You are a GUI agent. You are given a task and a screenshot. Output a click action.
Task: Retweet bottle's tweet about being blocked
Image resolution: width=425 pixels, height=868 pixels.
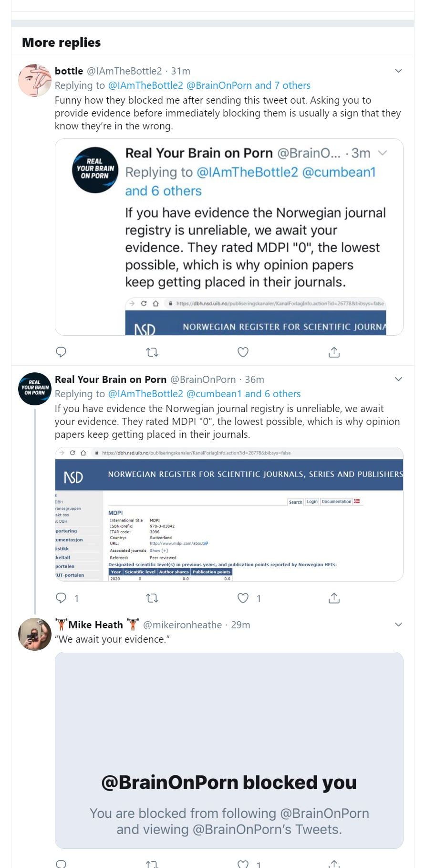tap(152, 352)
